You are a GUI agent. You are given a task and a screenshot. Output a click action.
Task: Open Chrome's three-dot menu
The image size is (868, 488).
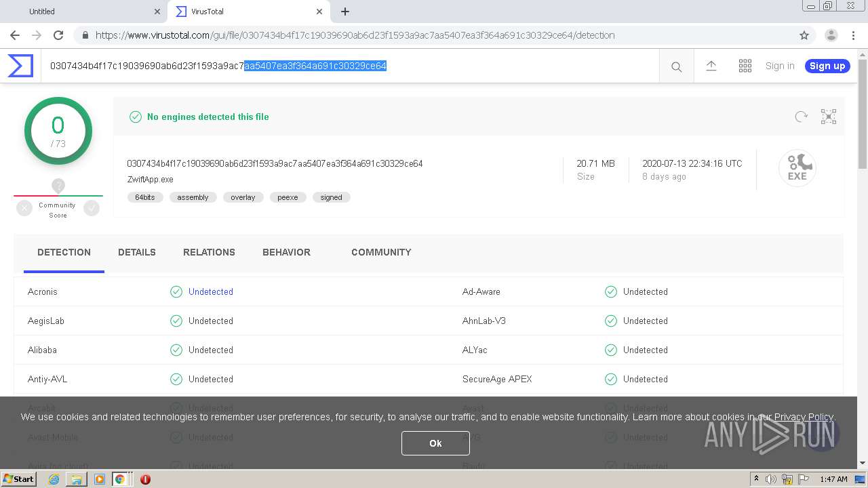(854, 35)
